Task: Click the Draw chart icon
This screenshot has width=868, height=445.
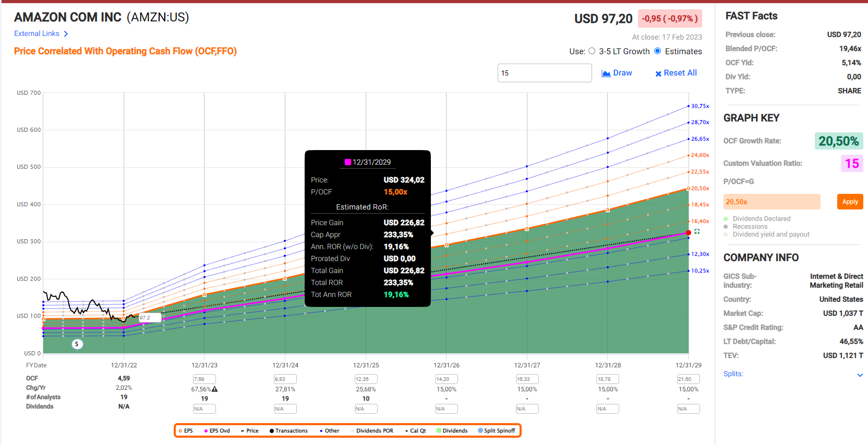Action: click(x=606, y=73)
